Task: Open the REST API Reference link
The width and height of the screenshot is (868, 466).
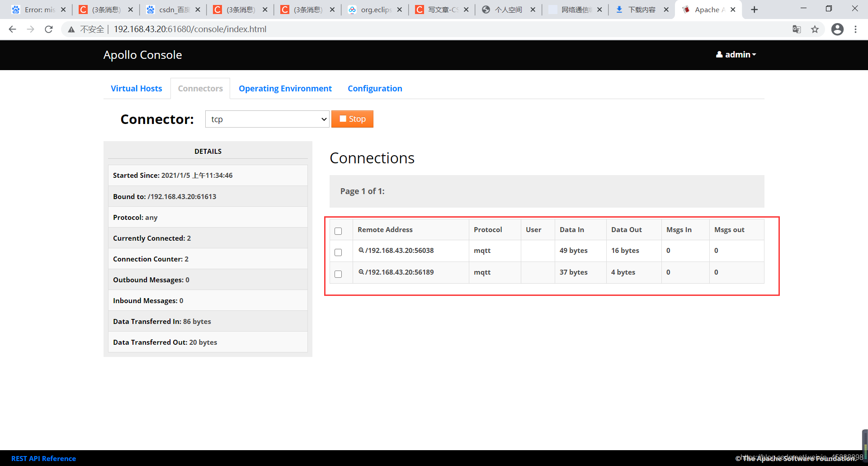Action: [43, 458]
